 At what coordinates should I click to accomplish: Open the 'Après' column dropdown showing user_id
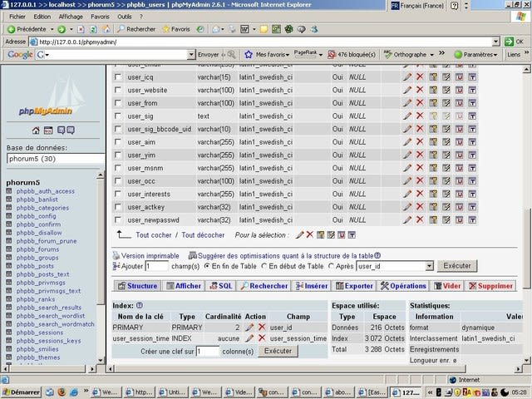pyautogui.click(x=429, y=266)
